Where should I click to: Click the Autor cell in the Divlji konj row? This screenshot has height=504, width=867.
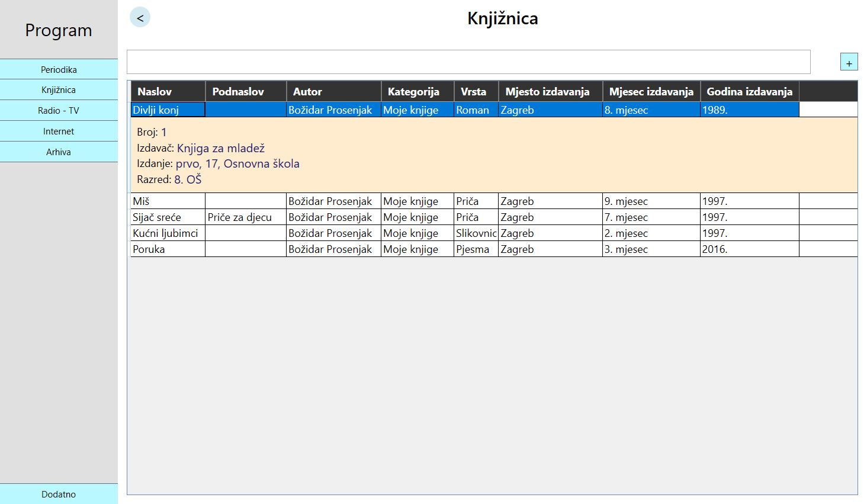(334, 110)
